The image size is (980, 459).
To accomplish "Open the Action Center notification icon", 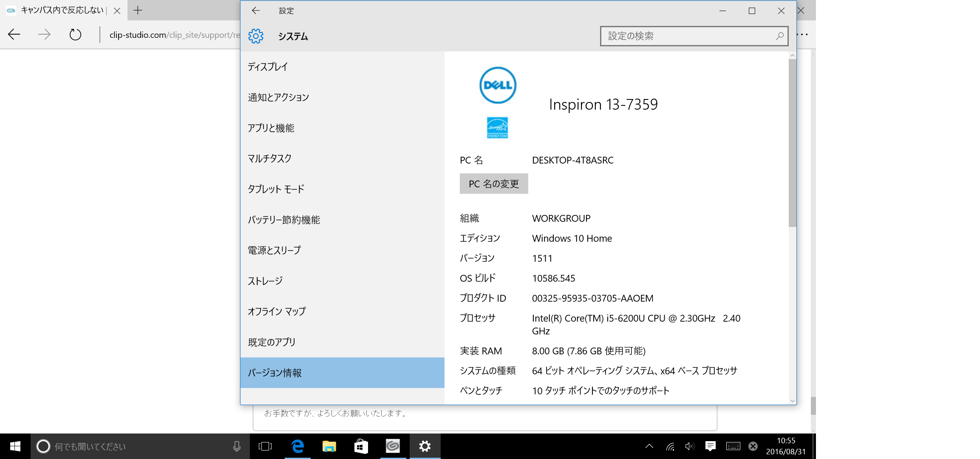I will pos(710,446).
